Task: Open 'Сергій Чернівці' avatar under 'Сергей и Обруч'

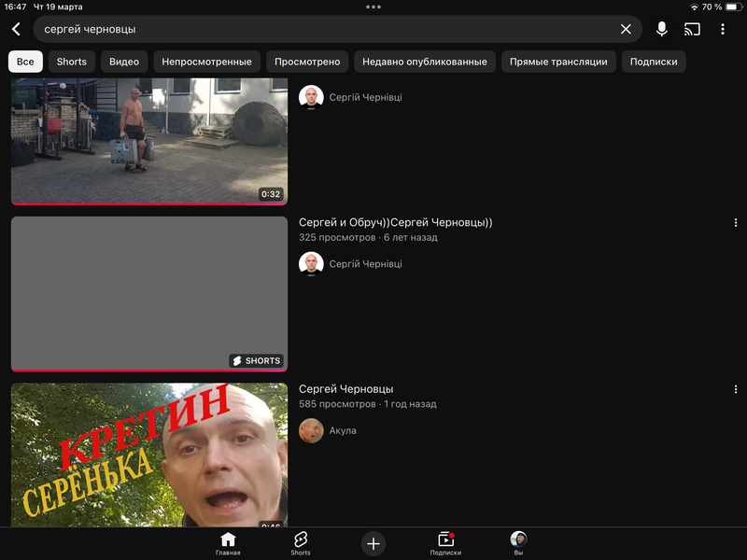Action: pos(311,264)
